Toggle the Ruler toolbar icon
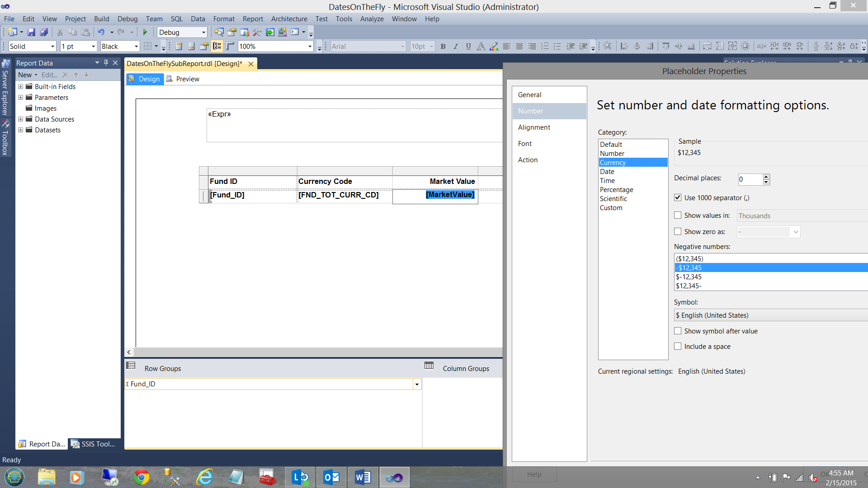The width and height of the screenshot is (868, 488). tap(230, 46)
